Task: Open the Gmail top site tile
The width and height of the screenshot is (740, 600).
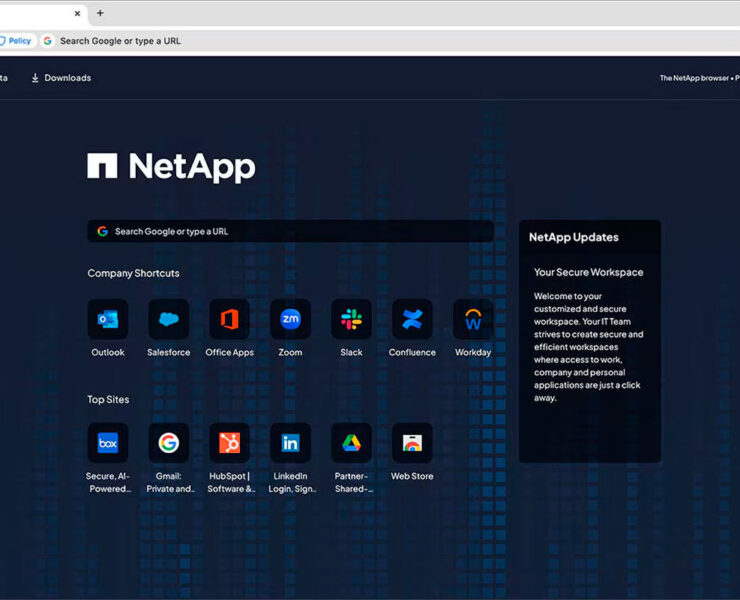Action: click(169, 443)
